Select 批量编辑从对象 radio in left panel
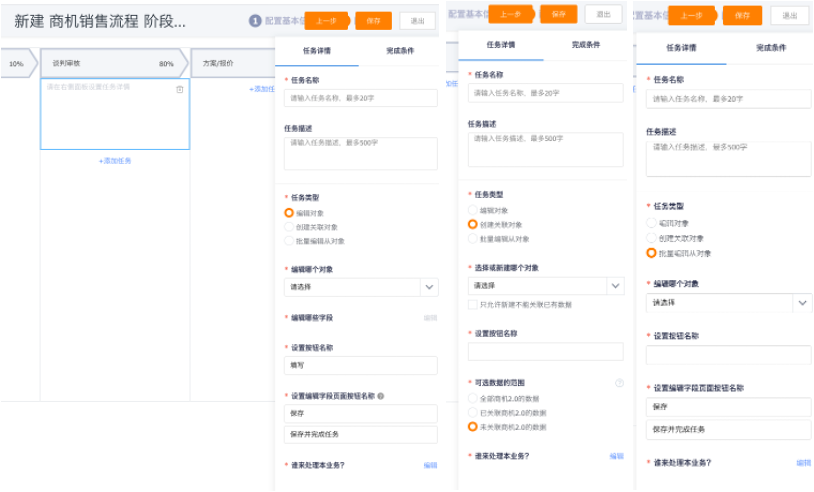The width and height of the screenshot is (814, 492). (289, 241)
